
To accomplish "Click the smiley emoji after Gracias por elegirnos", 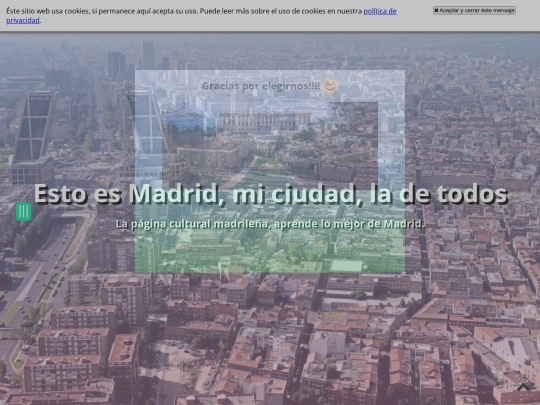I will [x=330, y=86].
